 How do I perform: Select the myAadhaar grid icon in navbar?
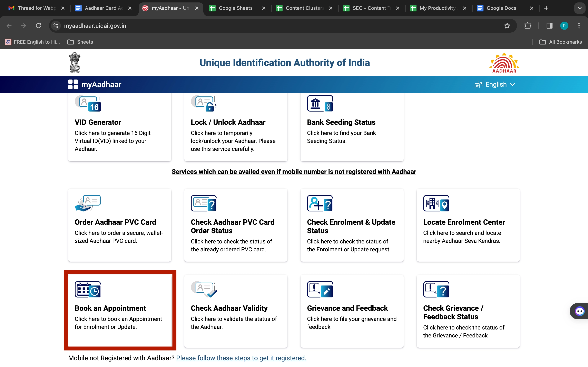pyautogui.click(x=73, y=84)
